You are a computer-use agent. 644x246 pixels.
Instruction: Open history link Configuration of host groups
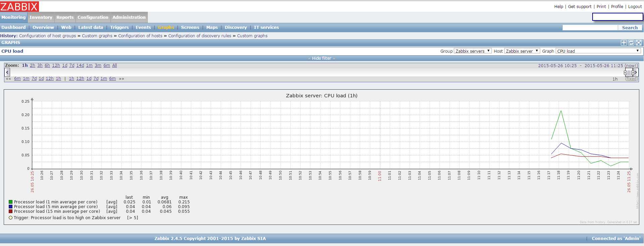click(47, 36)
